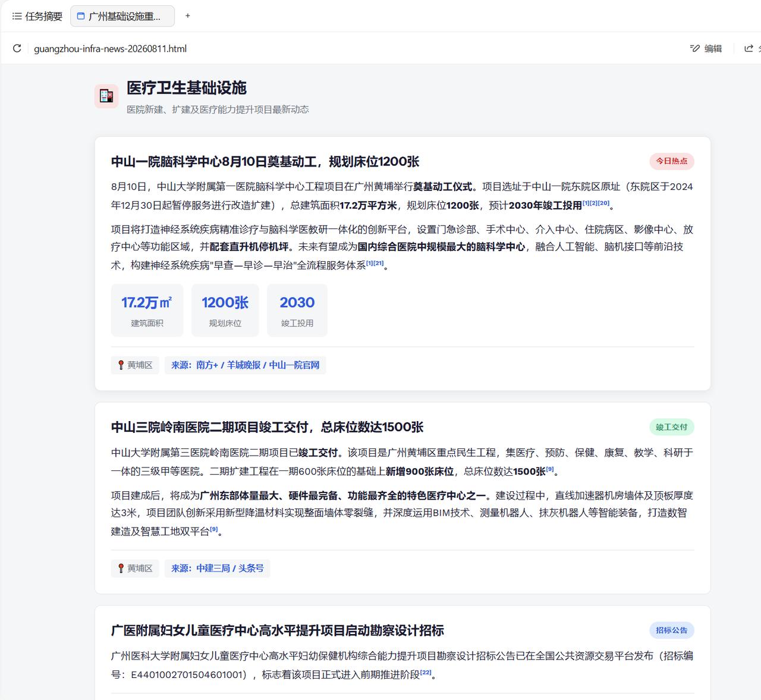Open citation [1][2][20] after 竣工投用
This screenshot has width=761, height=700.
(596, 203)
